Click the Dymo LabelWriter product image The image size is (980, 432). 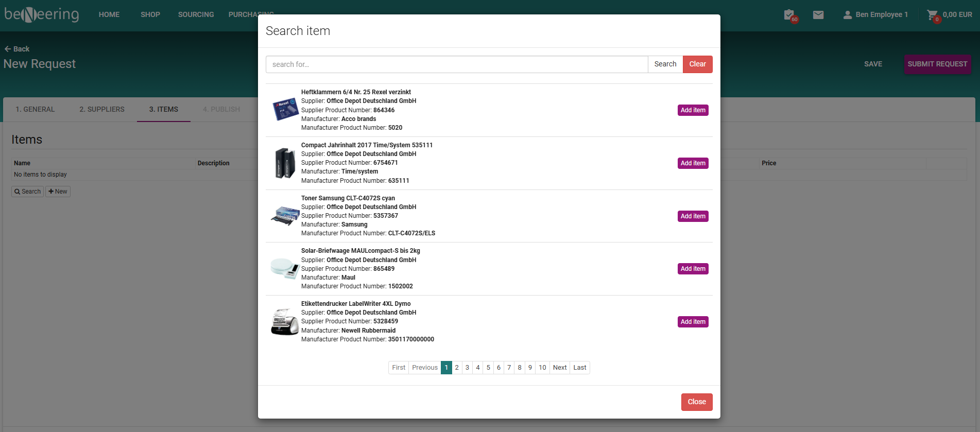tap(285, 322)
